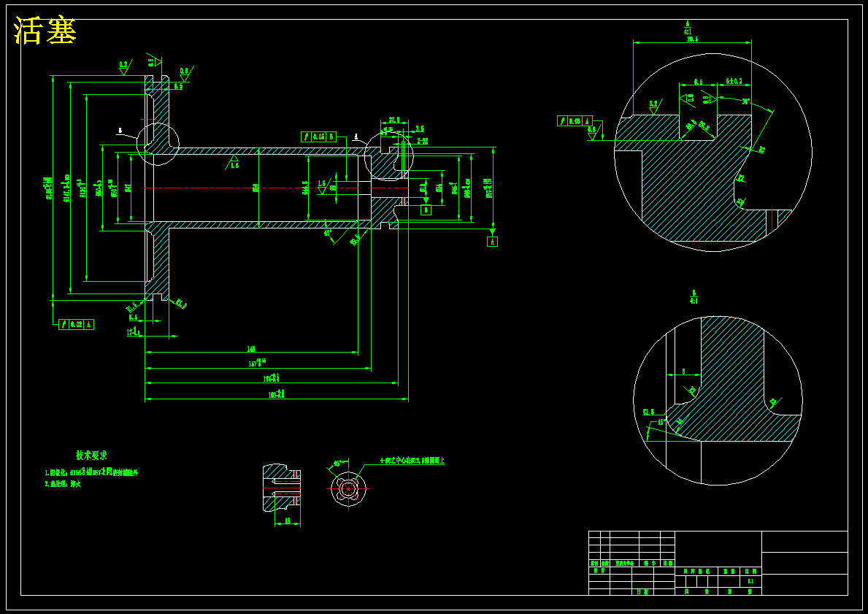Image resolution: width=868 pixels, height=614 pixels.
Task: Click the yellow 活塞 title text
Action: point(45,31)
